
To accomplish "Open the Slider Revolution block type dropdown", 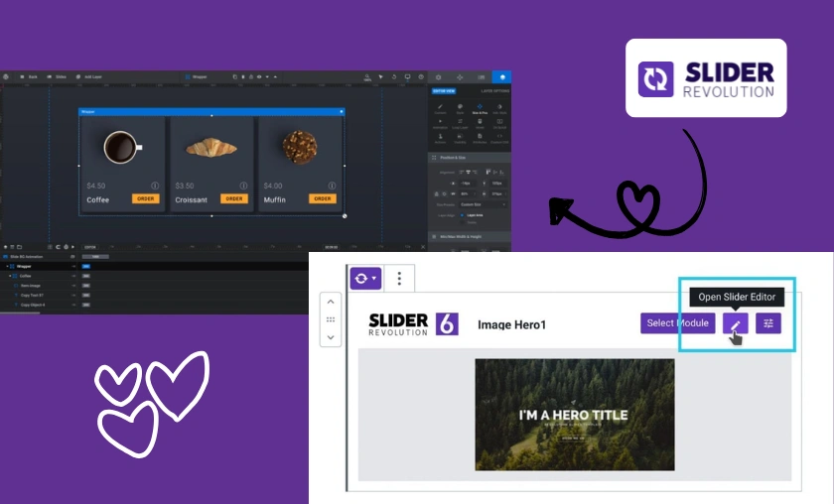I will click(365, 278).
